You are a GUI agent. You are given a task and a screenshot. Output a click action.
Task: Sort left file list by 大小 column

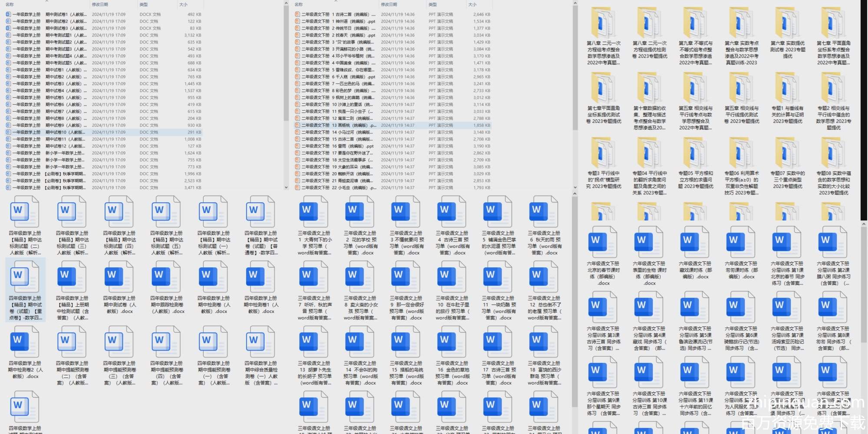point(183,4)
